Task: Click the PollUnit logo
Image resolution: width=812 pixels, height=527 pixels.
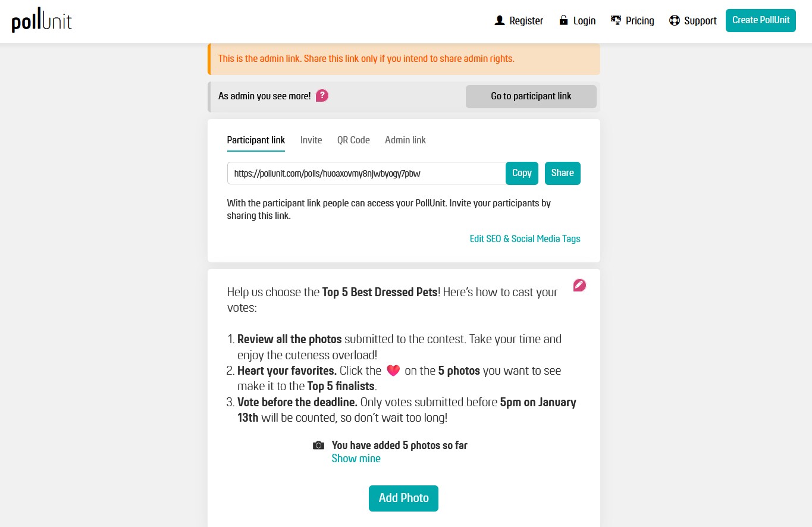Action: (42, 21)
